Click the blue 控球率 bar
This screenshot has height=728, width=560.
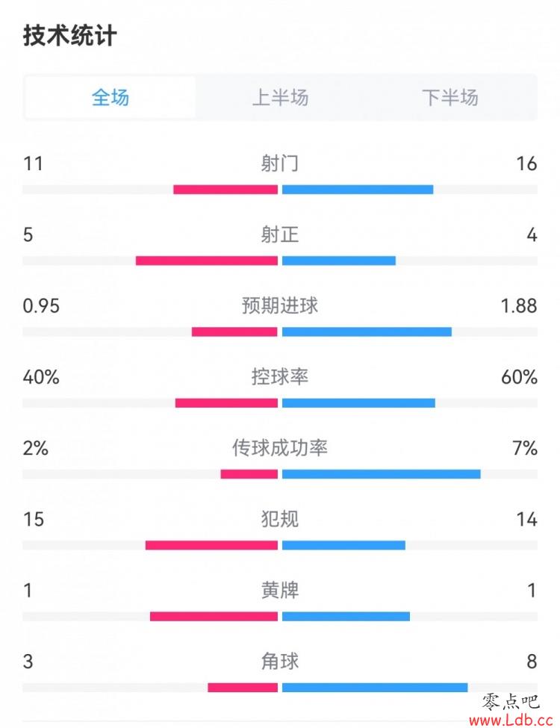[358, 402]
